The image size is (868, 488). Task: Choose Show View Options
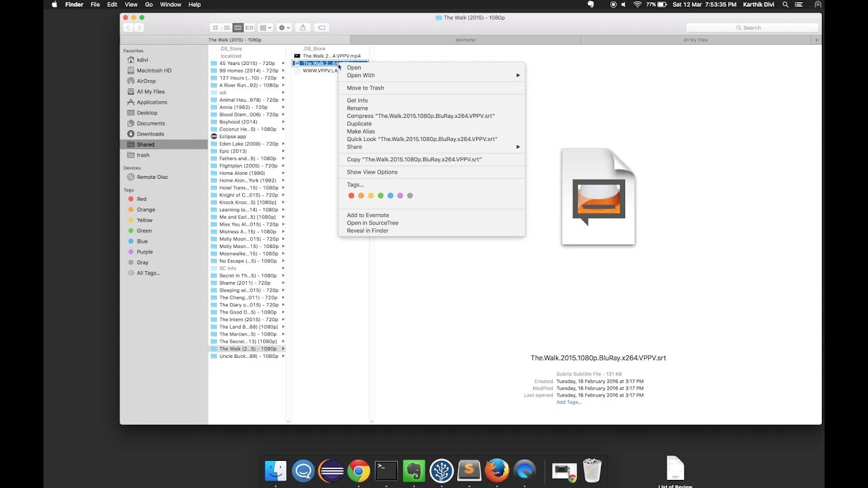point(431,172)
